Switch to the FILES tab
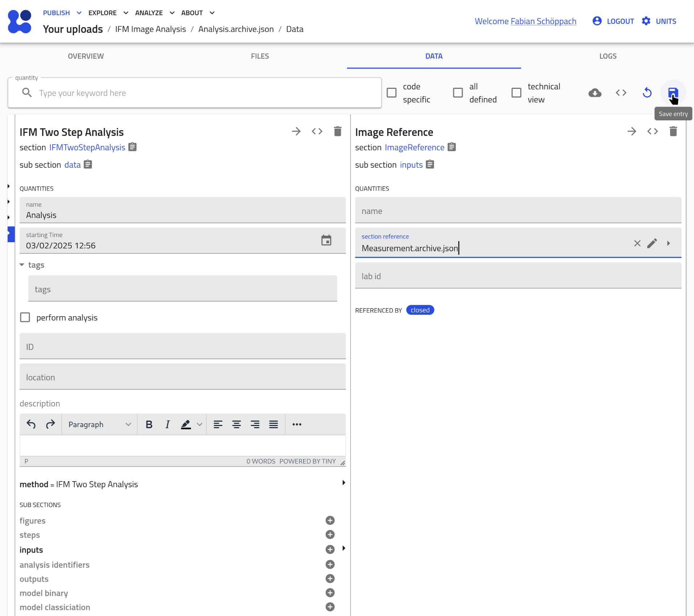 tap(260, 56)
